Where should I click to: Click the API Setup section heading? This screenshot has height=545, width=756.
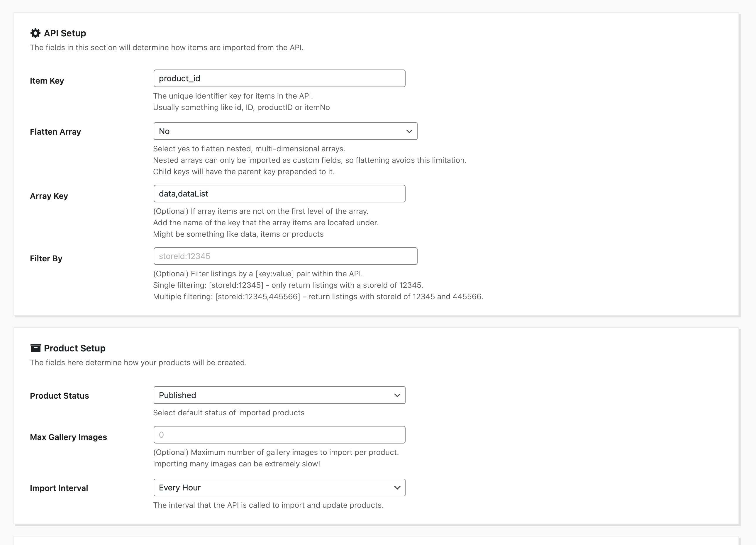coord(65,33)
